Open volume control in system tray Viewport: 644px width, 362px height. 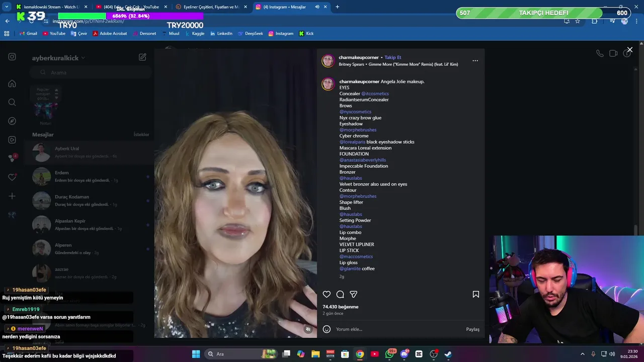pos(612,354)
